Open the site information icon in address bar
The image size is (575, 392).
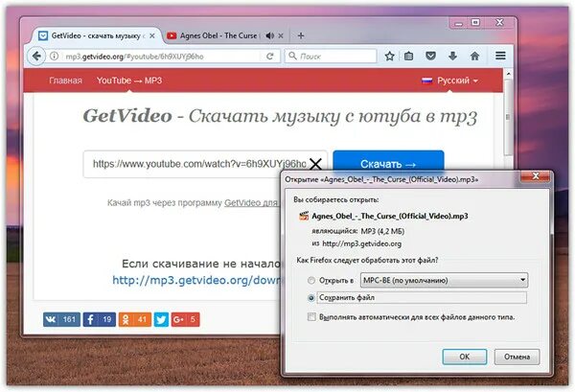[x=54, y=57]
